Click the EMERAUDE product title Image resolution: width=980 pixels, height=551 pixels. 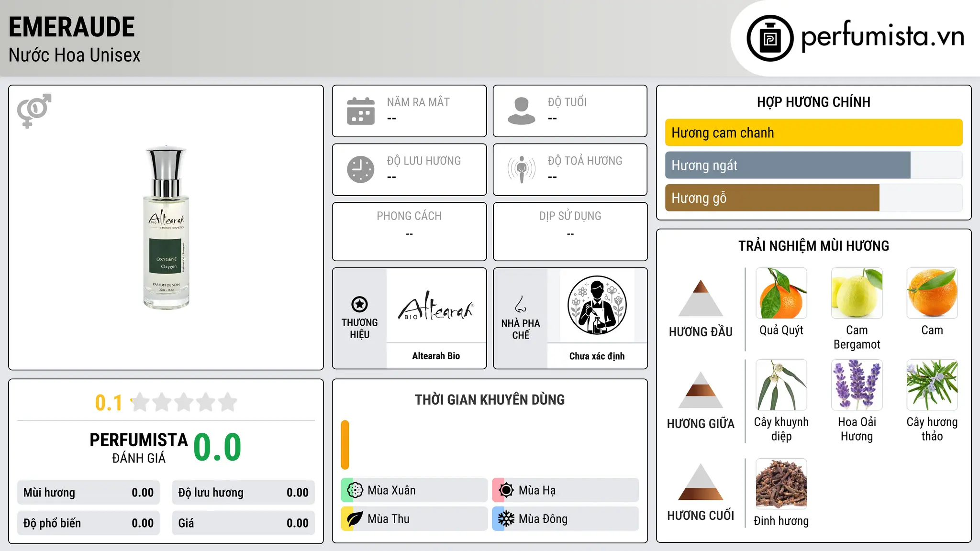click(72, 27)
